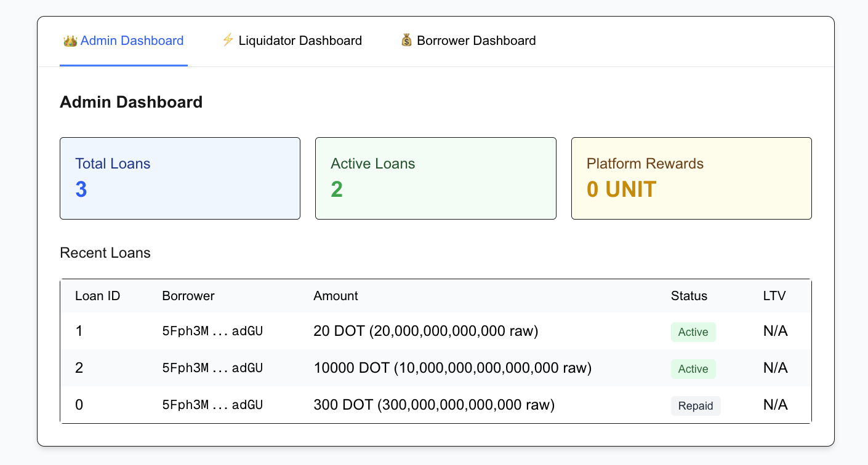The image size is (868, 465).
Task: Open the Borrower Dashboard tab
Action: [x=468, y=41]
